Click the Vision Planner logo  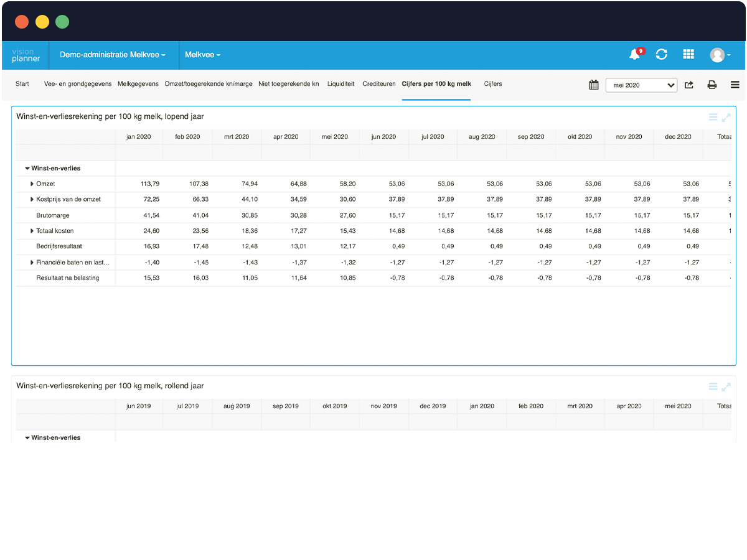click(x=26, y=55)
